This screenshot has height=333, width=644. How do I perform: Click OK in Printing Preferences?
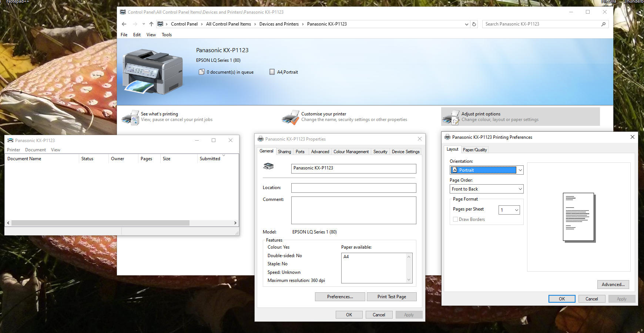coord(562,299)
